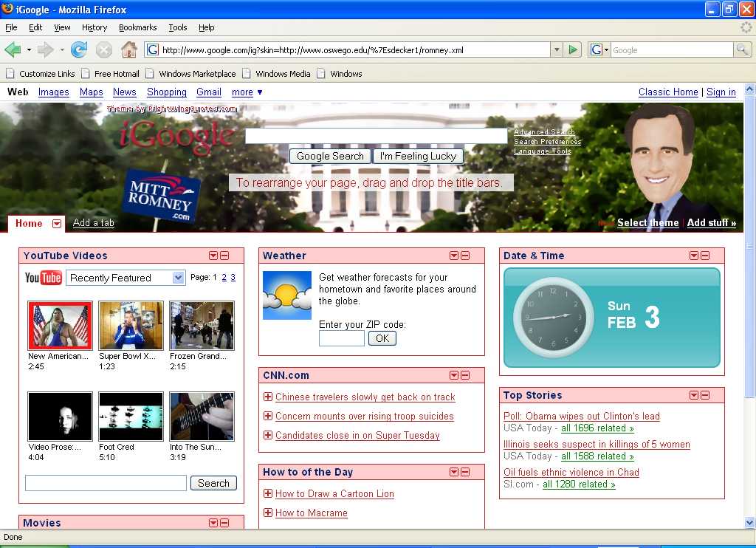
Task: Minimize the Weather gadget
Action: [465, 256]
